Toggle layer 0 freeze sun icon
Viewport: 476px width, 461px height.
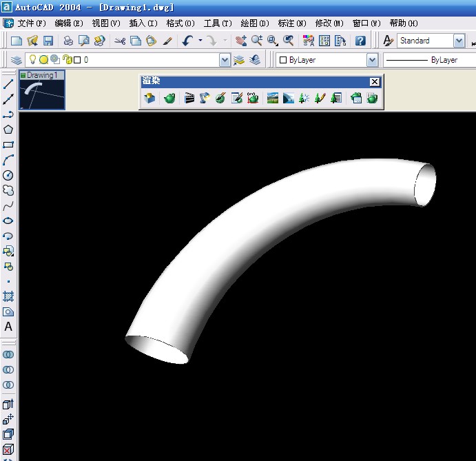tap(43, 60)
